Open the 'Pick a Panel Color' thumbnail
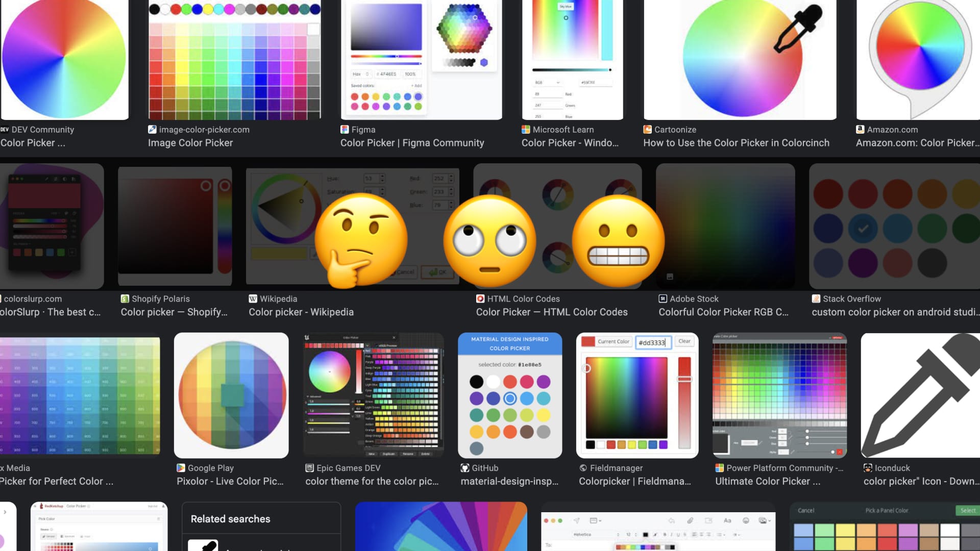The width and height of the screenshot is (980, 551). [885, 527]
